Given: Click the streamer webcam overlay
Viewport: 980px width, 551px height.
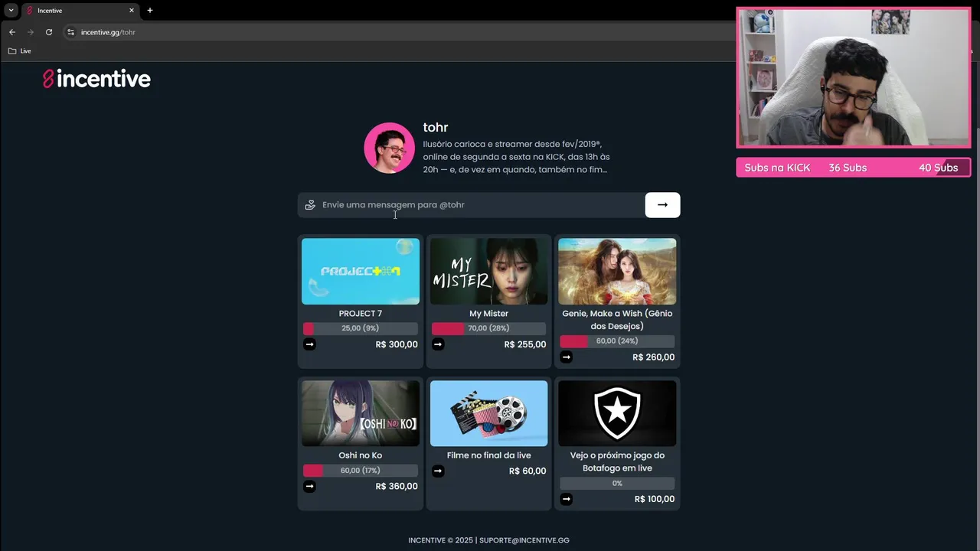Looking at the screenshot, I should point(853,77).
